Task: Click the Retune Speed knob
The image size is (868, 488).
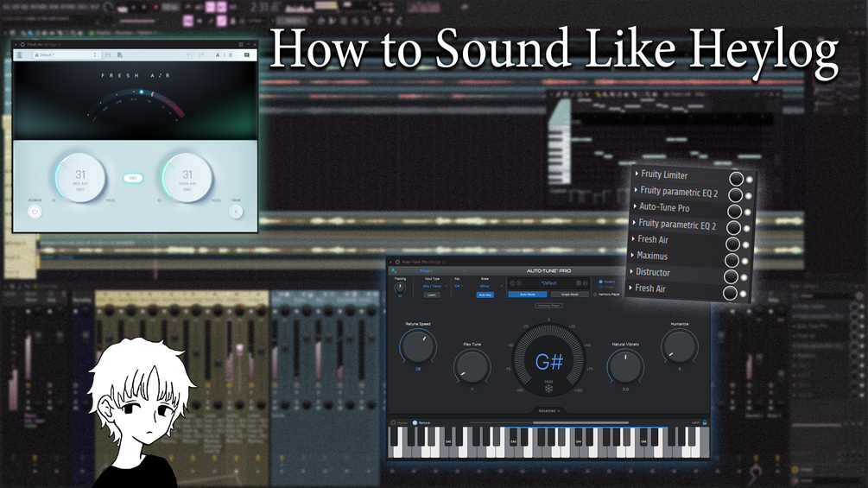Action: 418,346
